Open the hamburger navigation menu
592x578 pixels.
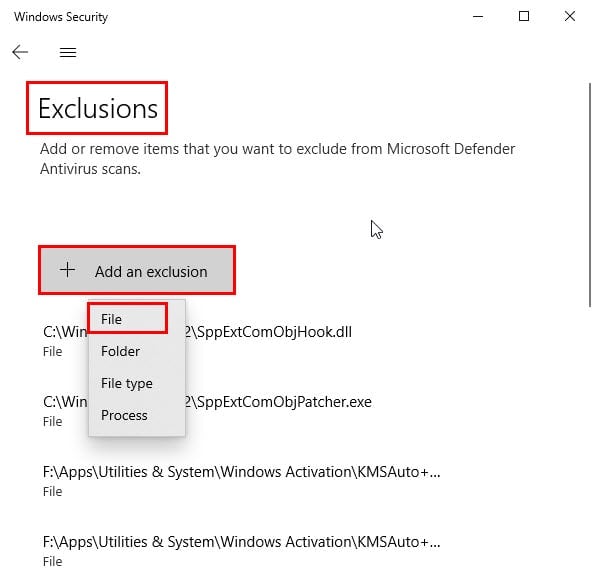click(x=68, y=52)
